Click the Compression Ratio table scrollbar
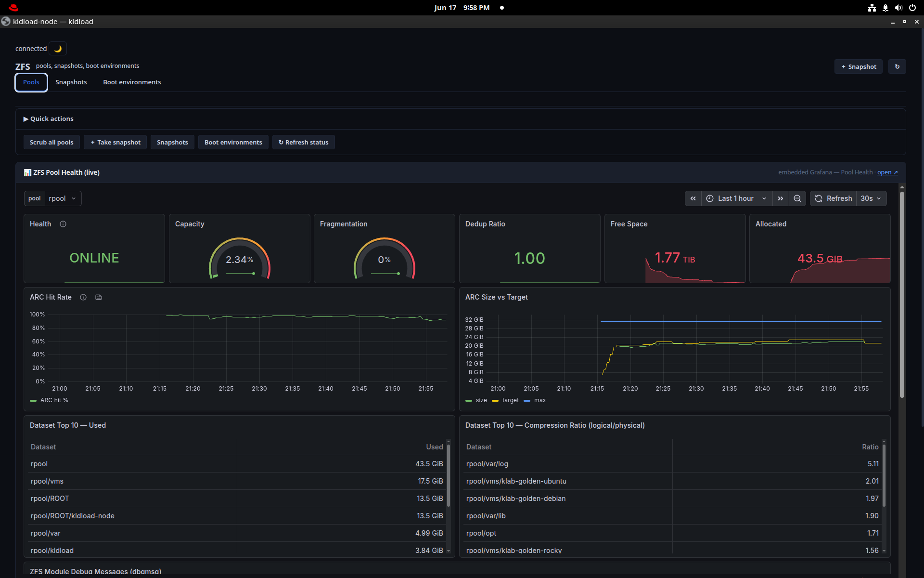Image resolution: width=924 pixels, height=578 pixels. (x=884, y=475)
